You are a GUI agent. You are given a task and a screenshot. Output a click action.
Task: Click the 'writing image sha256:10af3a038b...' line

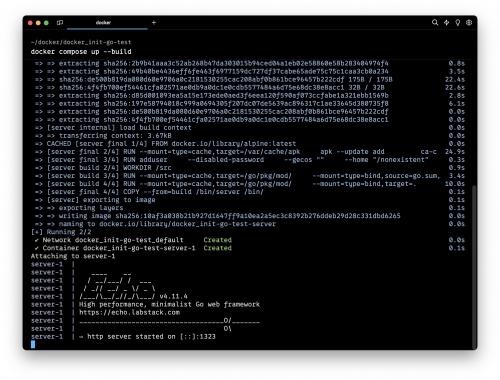pyautogui.click(x=217, y=216)
